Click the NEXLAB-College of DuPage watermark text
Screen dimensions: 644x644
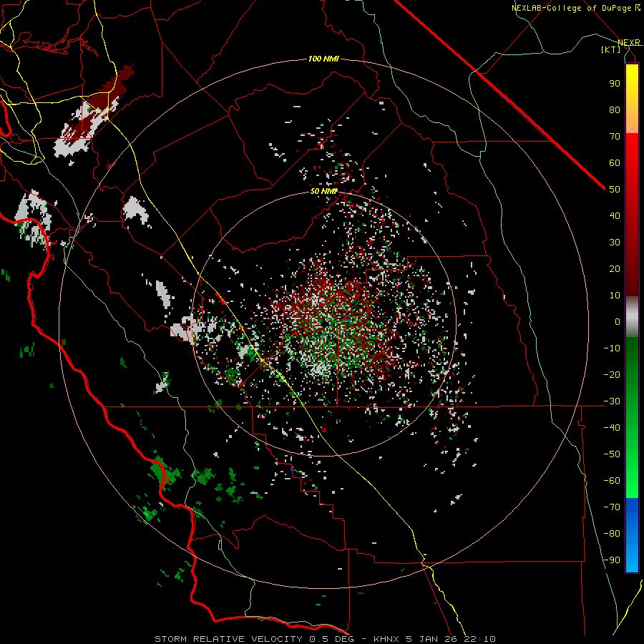[x=575, y=8]
